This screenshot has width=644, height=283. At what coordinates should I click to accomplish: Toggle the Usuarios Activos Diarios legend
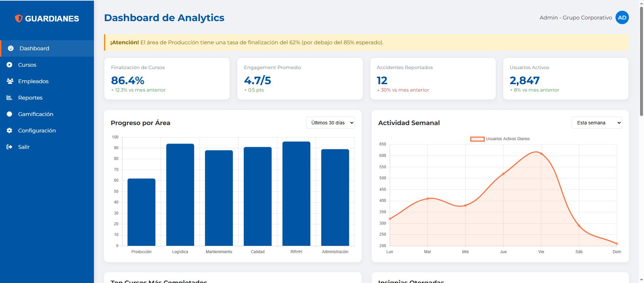click(500, 139)
